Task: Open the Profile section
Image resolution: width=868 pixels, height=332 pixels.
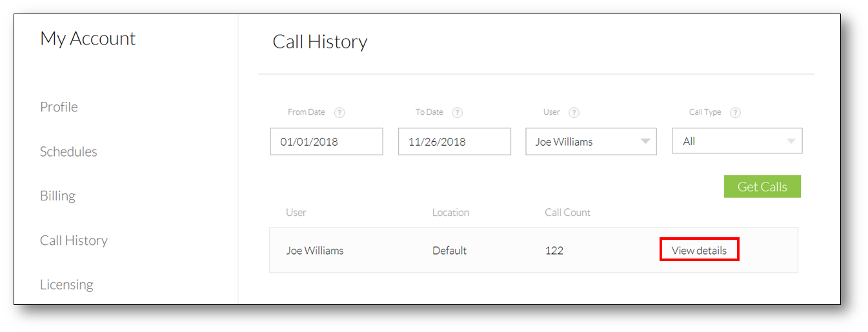Action: (59, 107)
